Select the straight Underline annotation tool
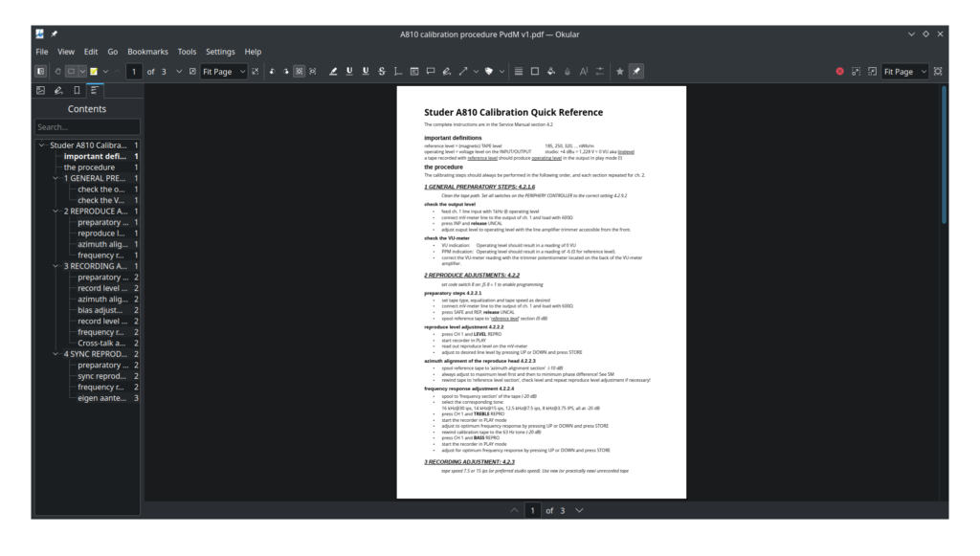The image size is (980, 556). click(349, 72)
